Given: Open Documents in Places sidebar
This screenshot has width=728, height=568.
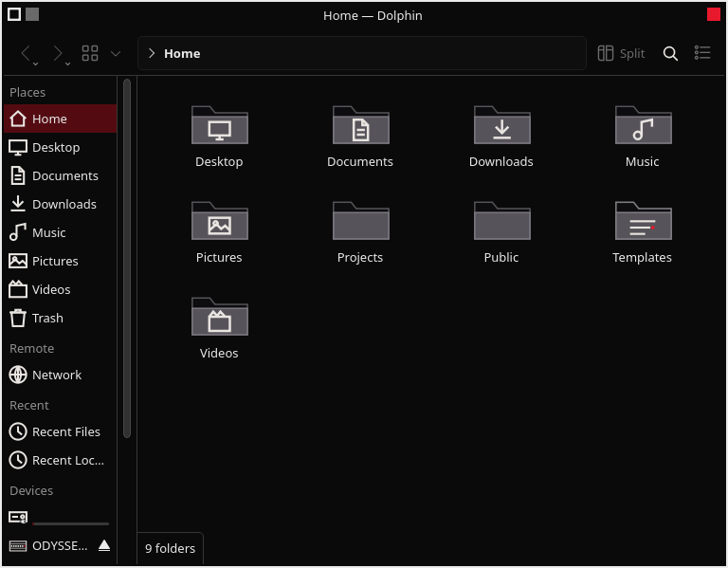Looking at the screenshot, I should pos(61,175).
